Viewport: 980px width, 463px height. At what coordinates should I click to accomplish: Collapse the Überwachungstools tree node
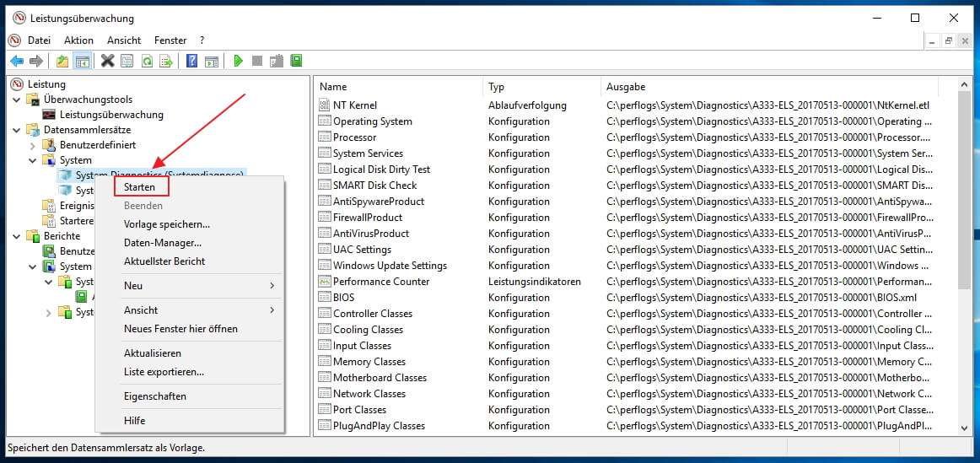point(18,100)
